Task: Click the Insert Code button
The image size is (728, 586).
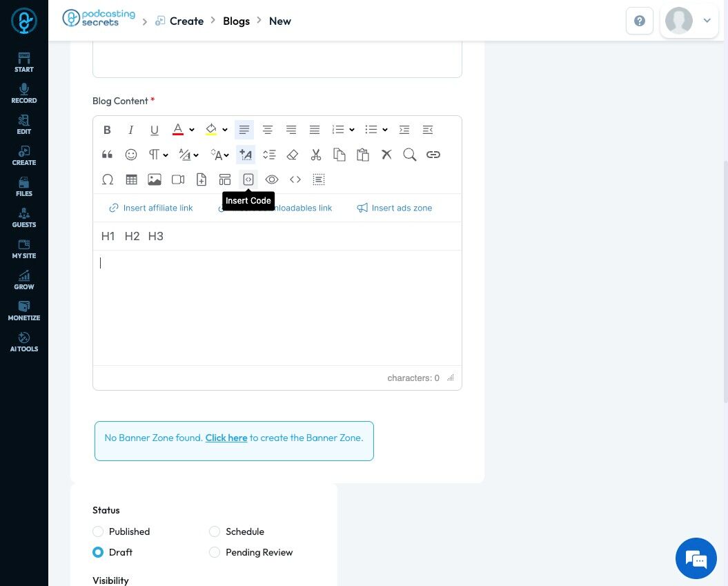Action: click(248, 179)
